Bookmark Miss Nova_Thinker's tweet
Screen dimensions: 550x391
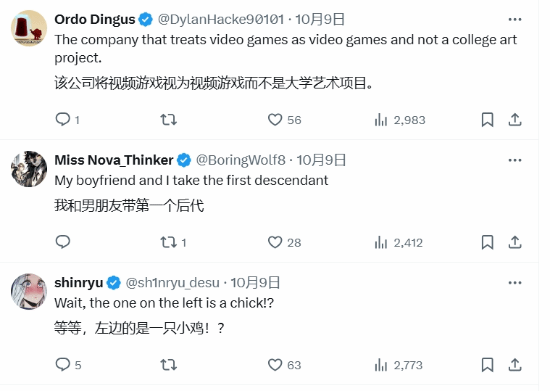point(488,242)
